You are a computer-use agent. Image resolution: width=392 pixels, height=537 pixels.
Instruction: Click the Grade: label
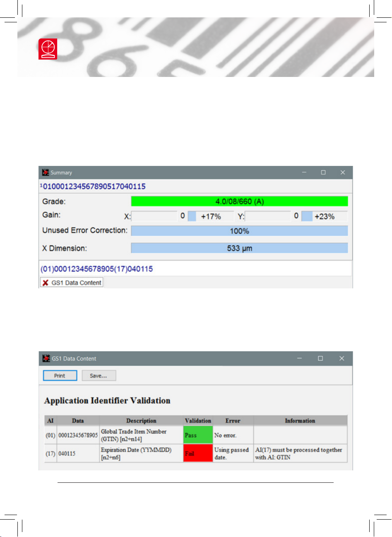tap(54, 201)
